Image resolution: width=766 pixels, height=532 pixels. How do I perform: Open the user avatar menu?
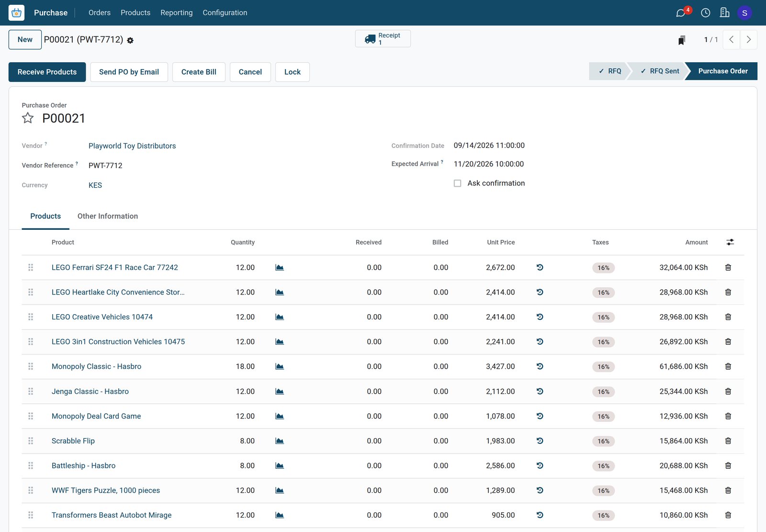tap(744, 13)
